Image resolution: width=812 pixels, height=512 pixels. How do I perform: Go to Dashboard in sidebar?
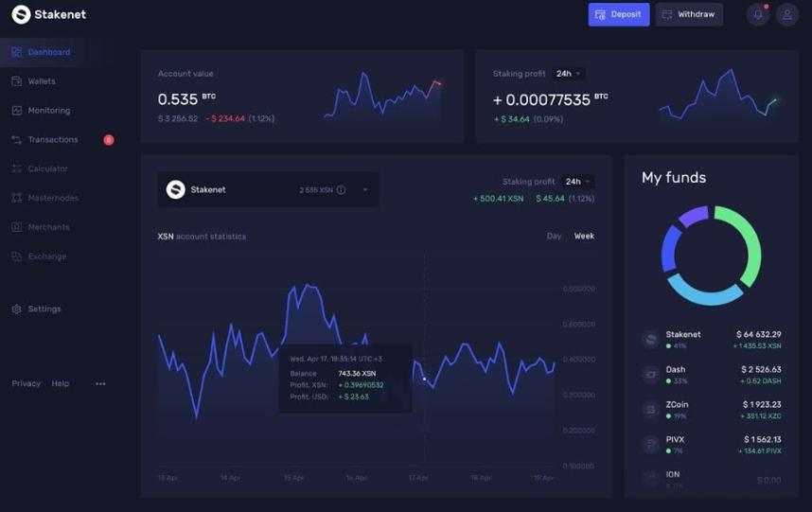tap(49, 52)
